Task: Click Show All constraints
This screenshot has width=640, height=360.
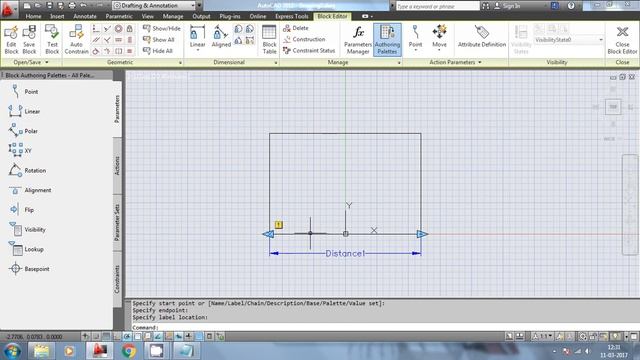Action: [159, 40]
